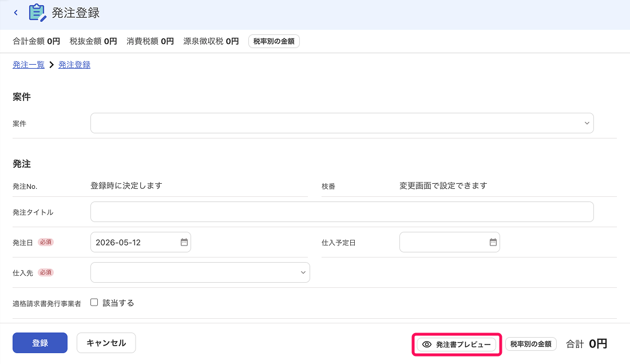Click the 税抜金額 0円 summary text
This screenshot has width=630, height=364.
[93, 41]
